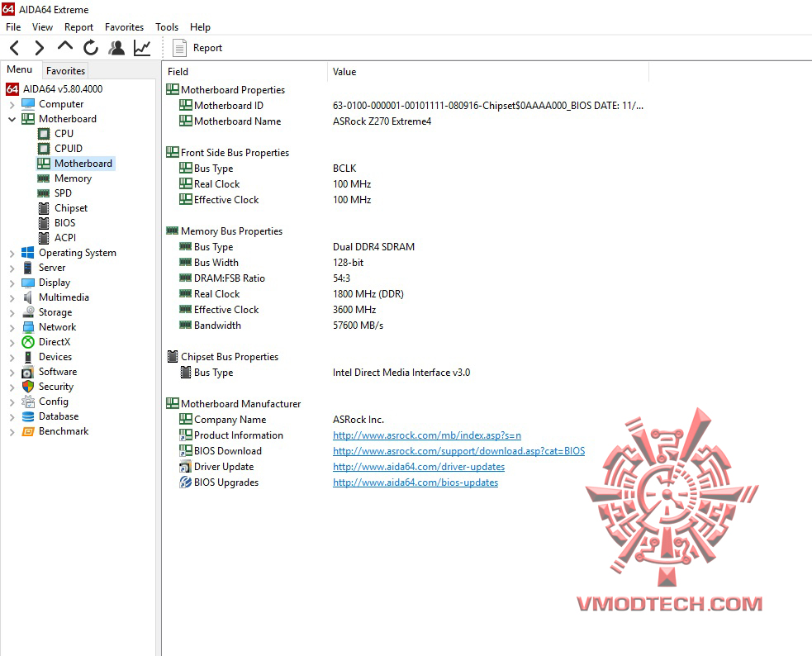Expand the Computer tree node
The image size is (812, 656).
pyautogui.click(x=12, y=105)
